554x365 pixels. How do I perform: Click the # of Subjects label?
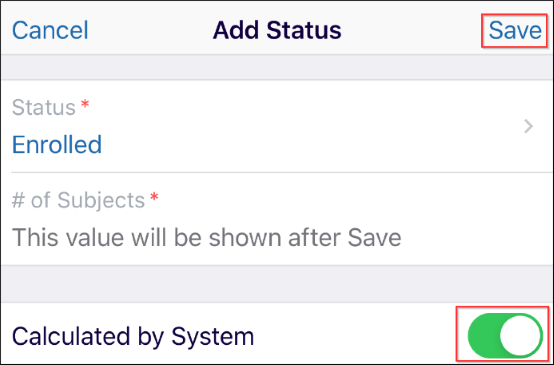coord(78,200)
